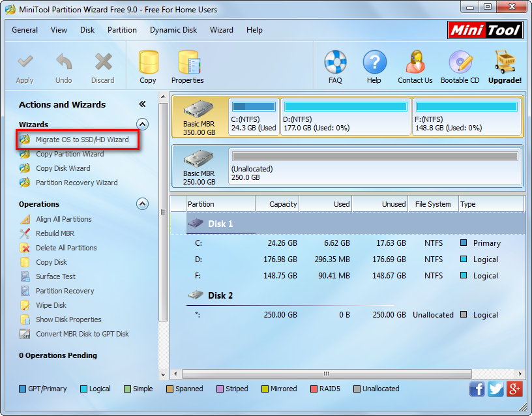Open the Google Plus share icon
The height and width of the screenshot is (416, 532).
[514, 389]
